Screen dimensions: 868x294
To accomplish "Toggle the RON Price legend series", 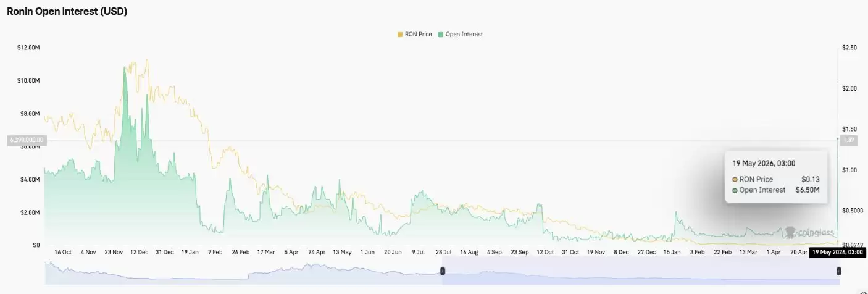I will tap(415, 35).
